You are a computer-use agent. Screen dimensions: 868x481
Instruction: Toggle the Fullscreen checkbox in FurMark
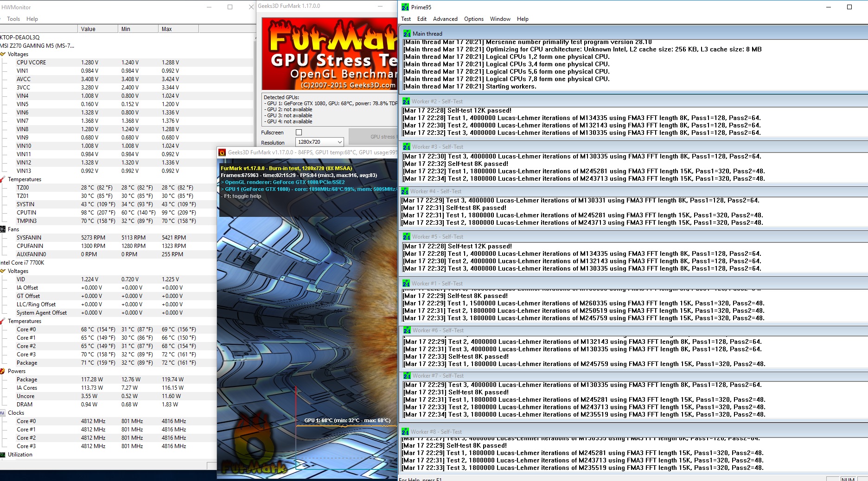pyautogui.click(x=299, y=133)
